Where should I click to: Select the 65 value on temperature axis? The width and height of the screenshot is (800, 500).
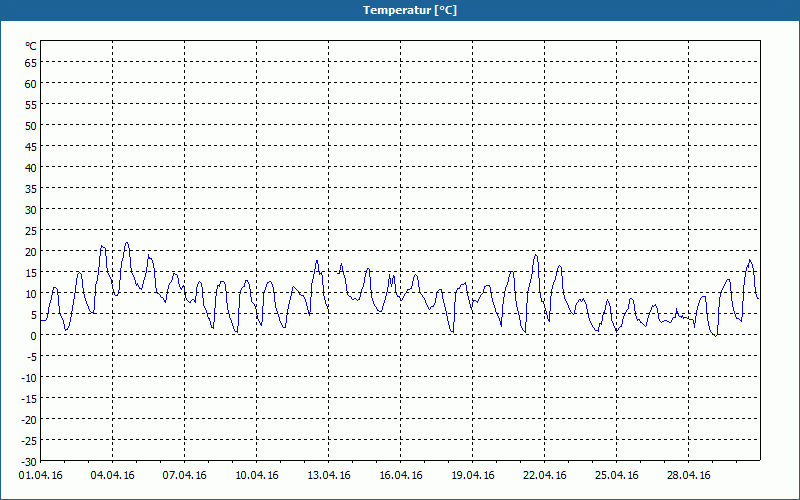tap(31, 63)
